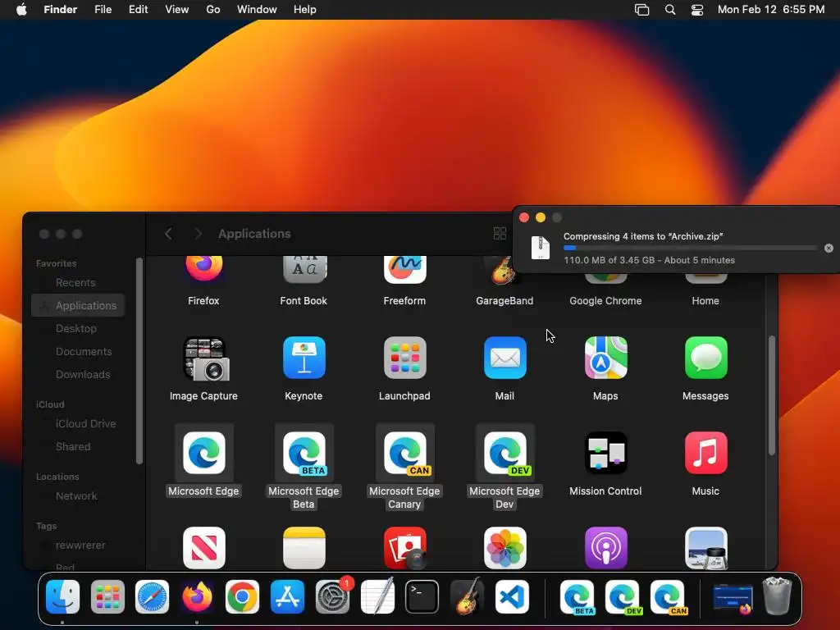
Task: Open the Apple menu
Action: pos(21,10)
